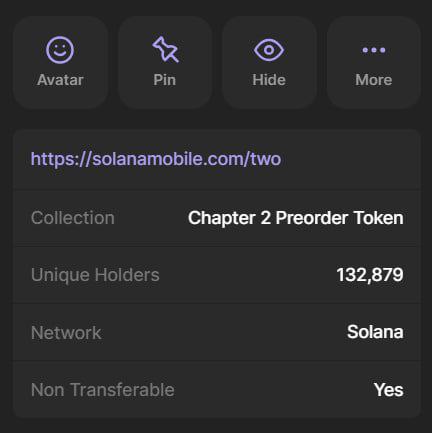Select Chapter 2 Preorder Token collection name

tap(296, 218)
